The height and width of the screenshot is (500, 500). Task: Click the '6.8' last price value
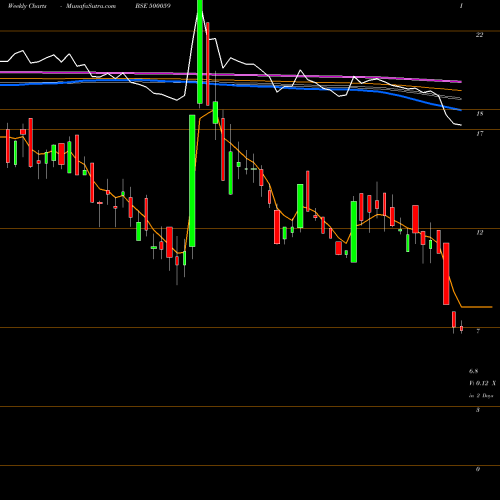473,371
